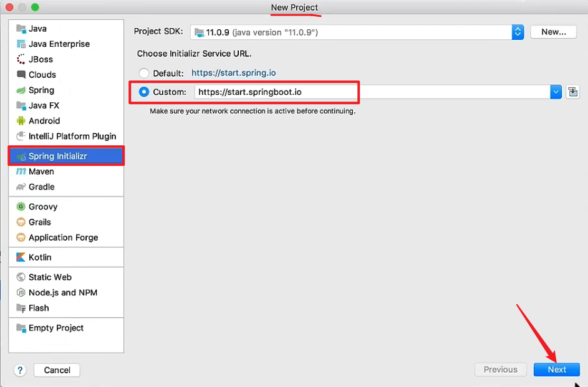Click New... SDK button
Screen dimensions: 588x387
(x=554, y=32)
